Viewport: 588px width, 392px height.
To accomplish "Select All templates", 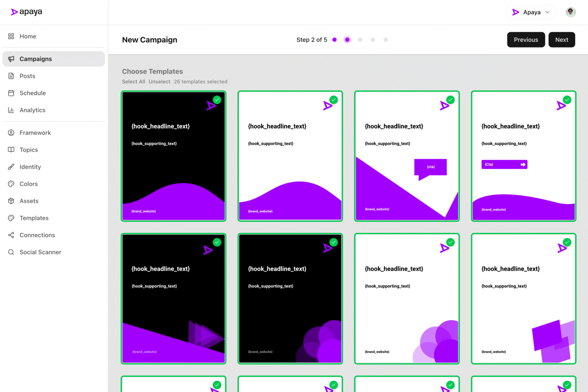I will pos(133,82).
